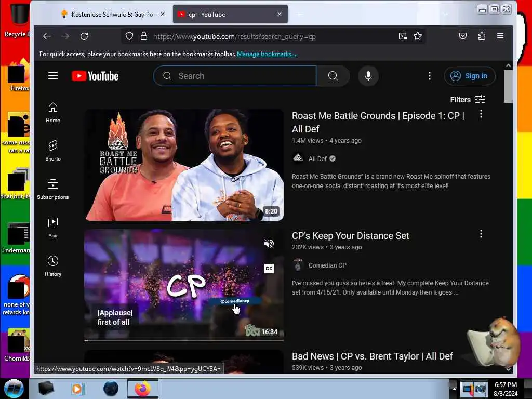
Task: Expand the YouTube guide menu icon
Action: click(x=53, y=76)
